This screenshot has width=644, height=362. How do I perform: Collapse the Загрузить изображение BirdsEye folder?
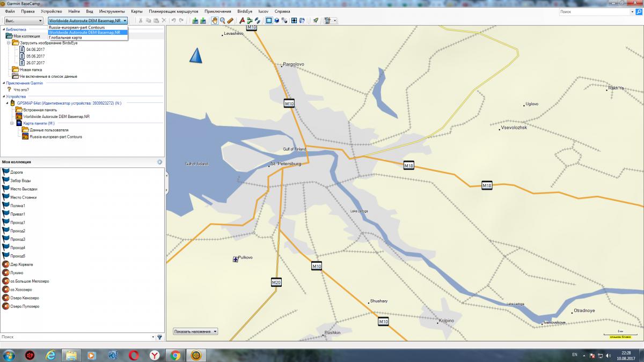tap(9, 42)
